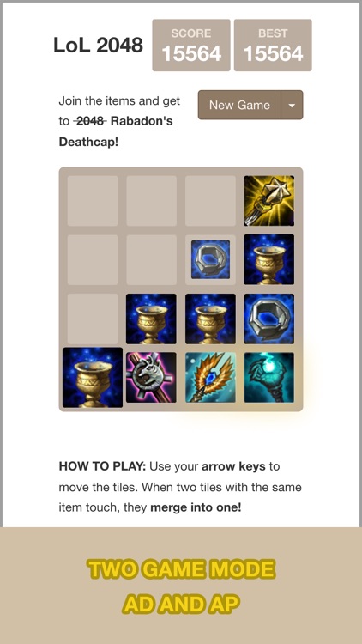Click the LoL 2048 title
Image resolution: width=362 pixels, height=644 pixels.
click(x=98, y=46)
